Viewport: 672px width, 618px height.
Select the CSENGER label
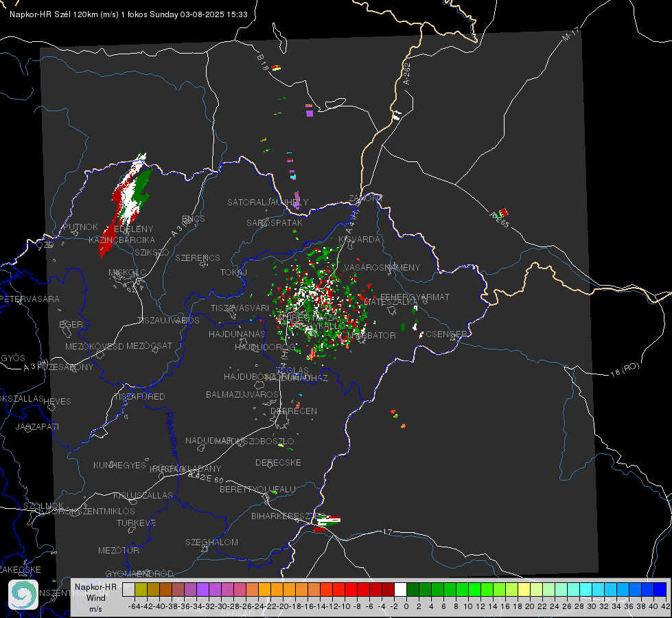coord(446,334)
